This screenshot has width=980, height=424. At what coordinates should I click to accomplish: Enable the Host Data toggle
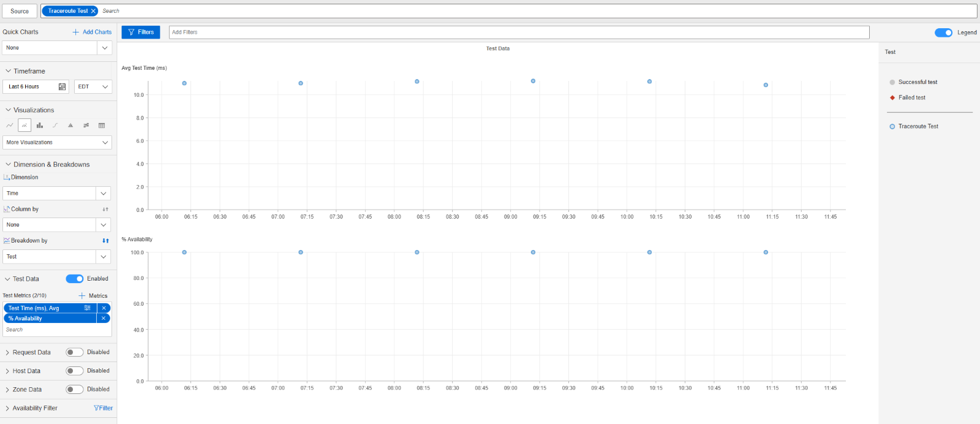pos(75,371)
